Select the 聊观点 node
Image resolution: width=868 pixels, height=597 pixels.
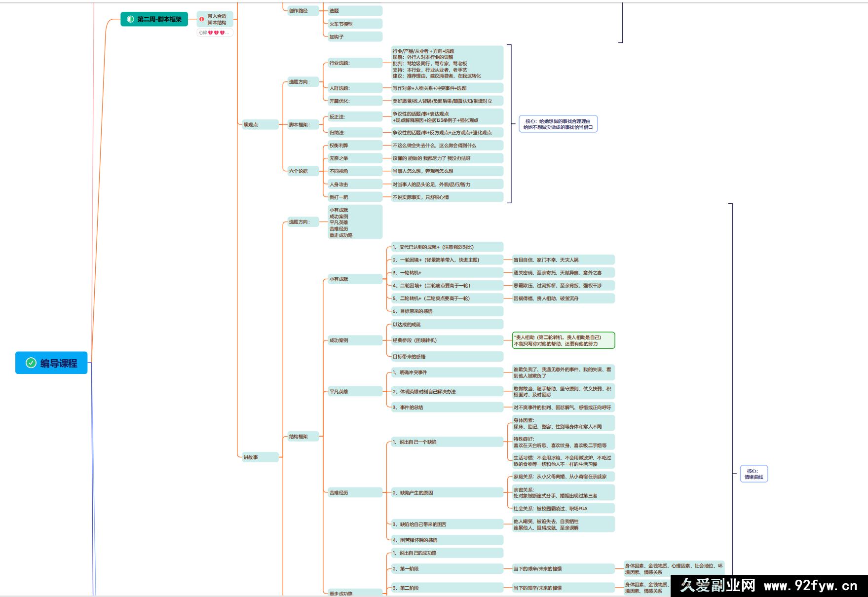click(251, 125)
